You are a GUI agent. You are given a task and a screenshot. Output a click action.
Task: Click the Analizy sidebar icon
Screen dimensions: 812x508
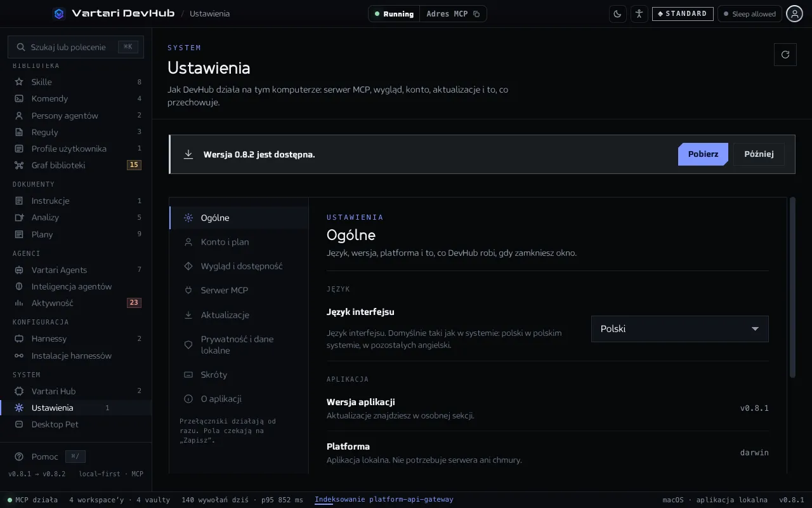tap(19, 217)
